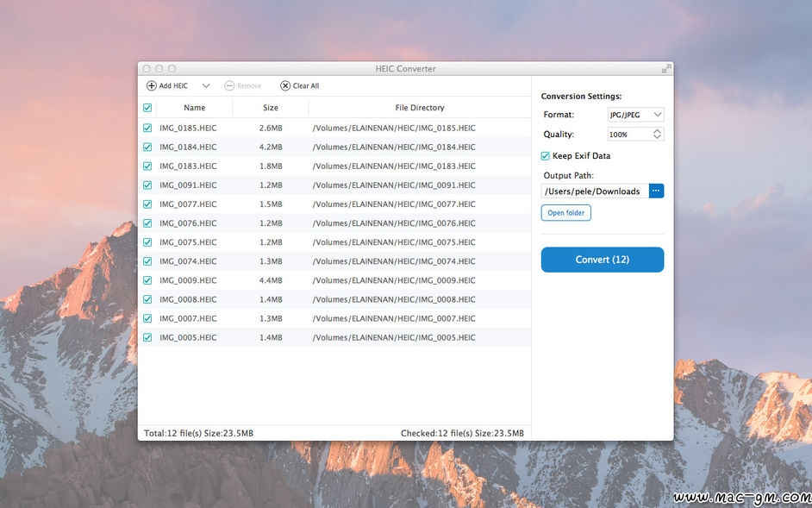Select the IMG_0185.HEIC file name
The image size is (812, 508).
point(188,128)
